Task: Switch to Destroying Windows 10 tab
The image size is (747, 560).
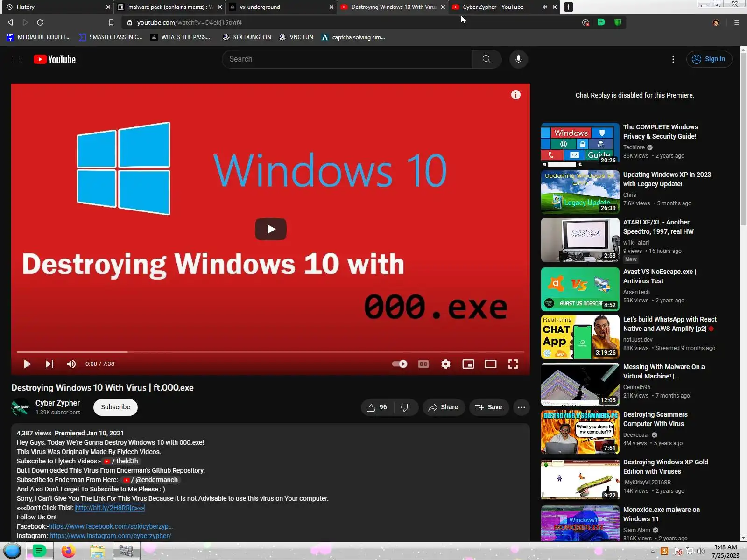Action: point(392,7)
